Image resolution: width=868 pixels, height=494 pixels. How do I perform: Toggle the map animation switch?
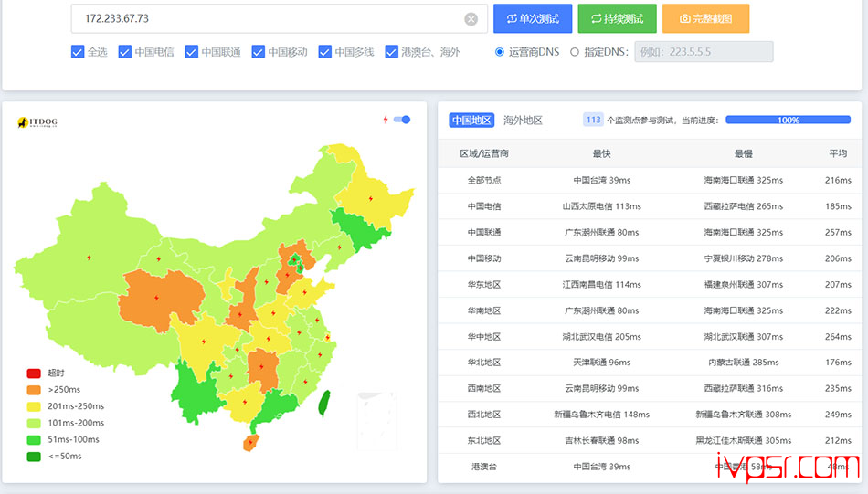point(402,120)
